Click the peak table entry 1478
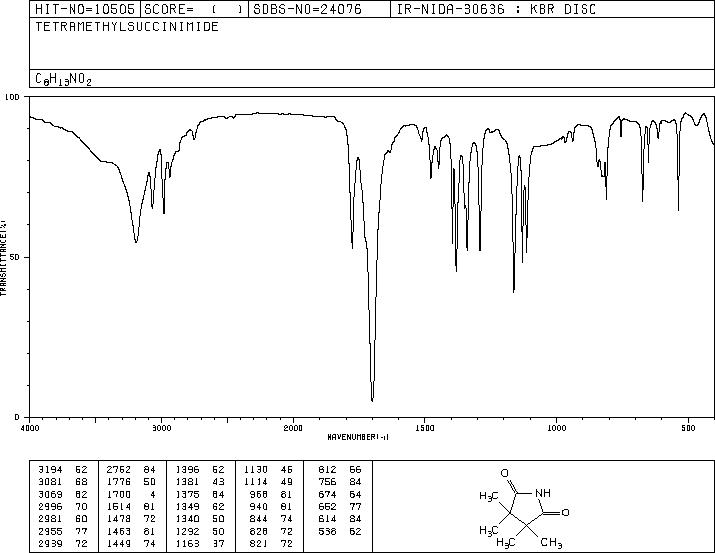715x553 pixels. 119,519
